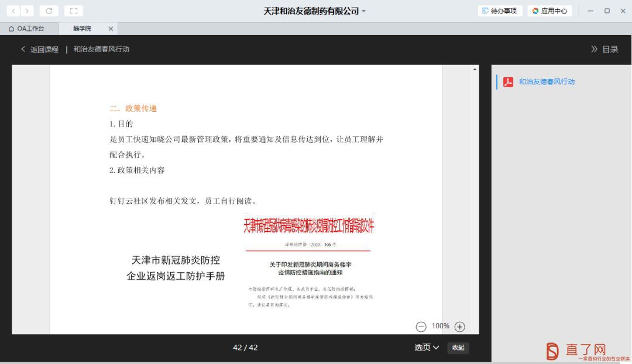Collapse the 目录 catalog panel
Image resolution: width=632 pixels, height=364 pixels.
click(604, 49)
